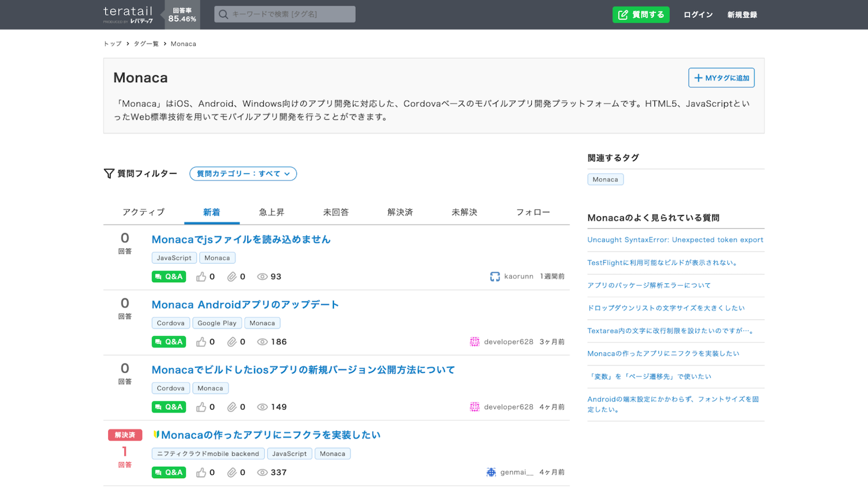868x491 pixels.
Task: Click the teratail logo
Action: 128,14
